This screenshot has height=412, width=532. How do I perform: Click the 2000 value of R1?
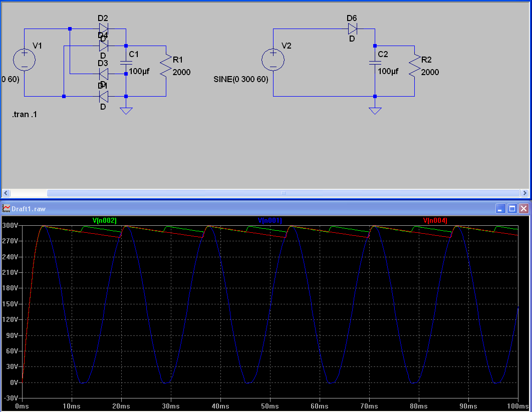point(181,72)
